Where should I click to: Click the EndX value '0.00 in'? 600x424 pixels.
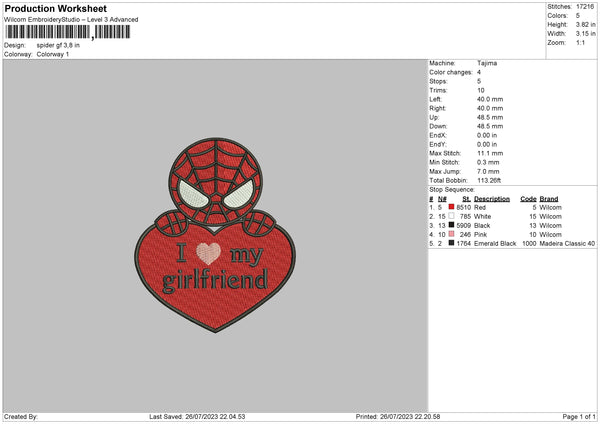pyautogui.click(x=487, y=135)
